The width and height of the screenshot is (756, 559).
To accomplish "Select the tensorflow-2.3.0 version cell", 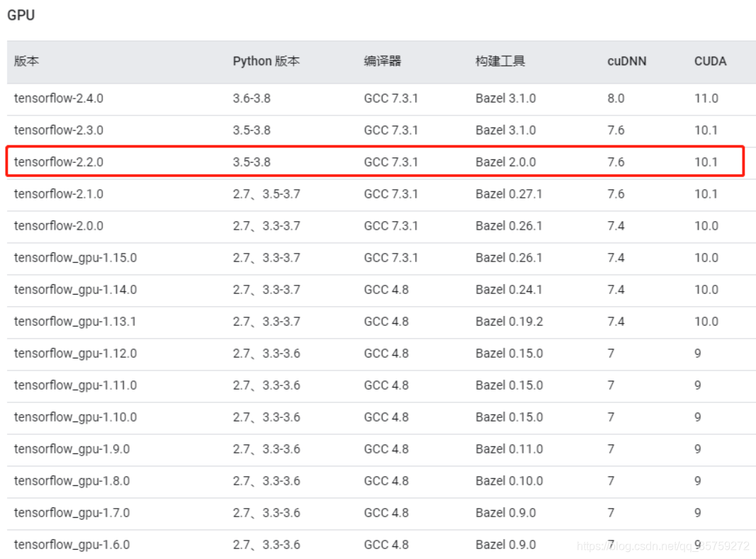I will click(x=58, y=130).
